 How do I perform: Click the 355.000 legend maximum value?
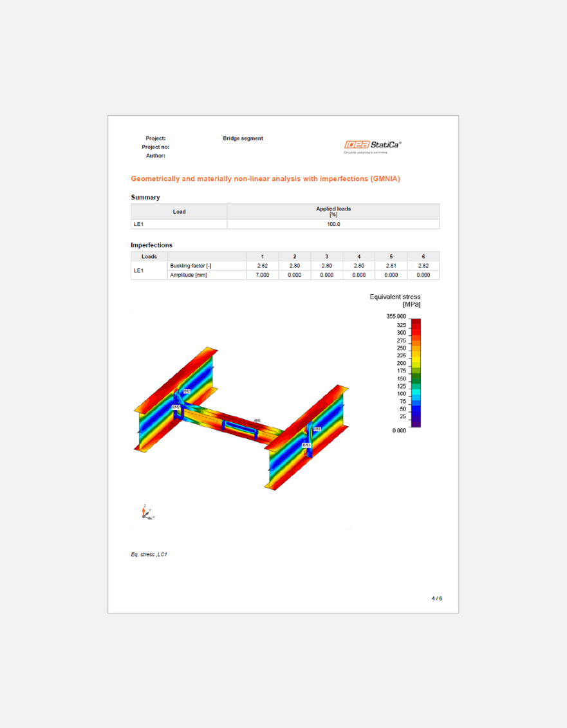point(396,316)
